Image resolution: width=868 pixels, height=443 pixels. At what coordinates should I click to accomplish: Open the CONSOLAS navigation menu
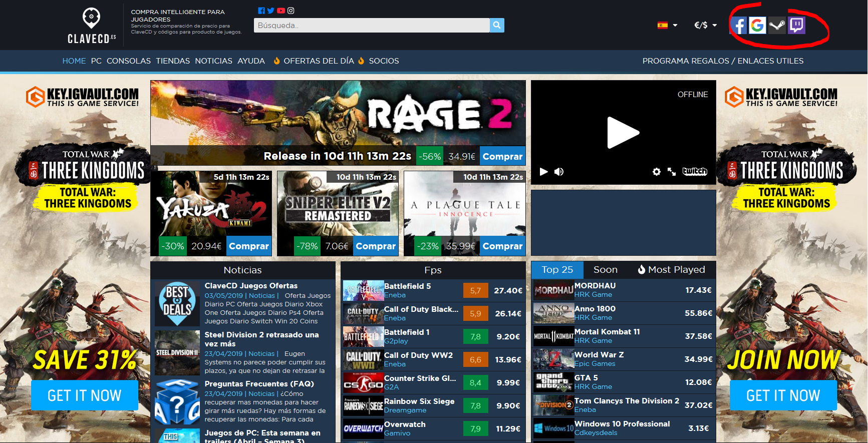(129, 61)
